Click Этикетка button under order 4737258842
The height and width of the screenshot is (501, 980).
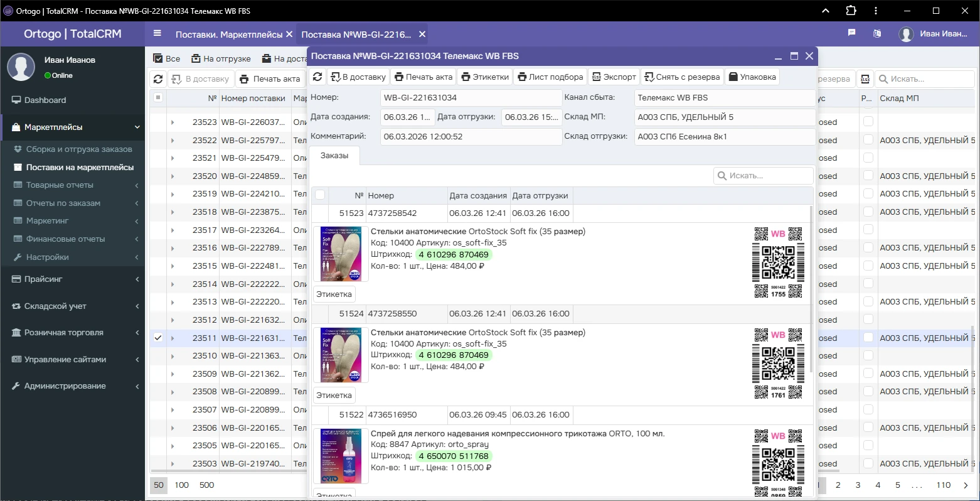click(334, 294)
